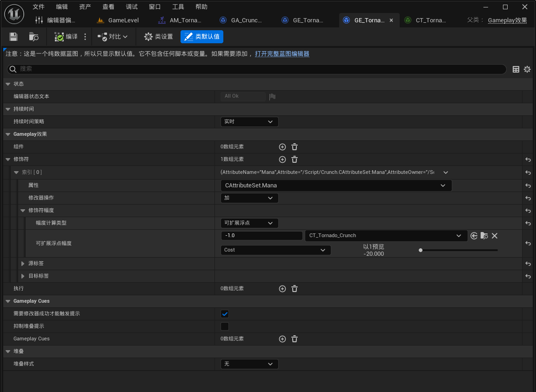This screenshot has height=392, width=536.
Task: Open the 查看 menu
Action: [x=108, y=7]
